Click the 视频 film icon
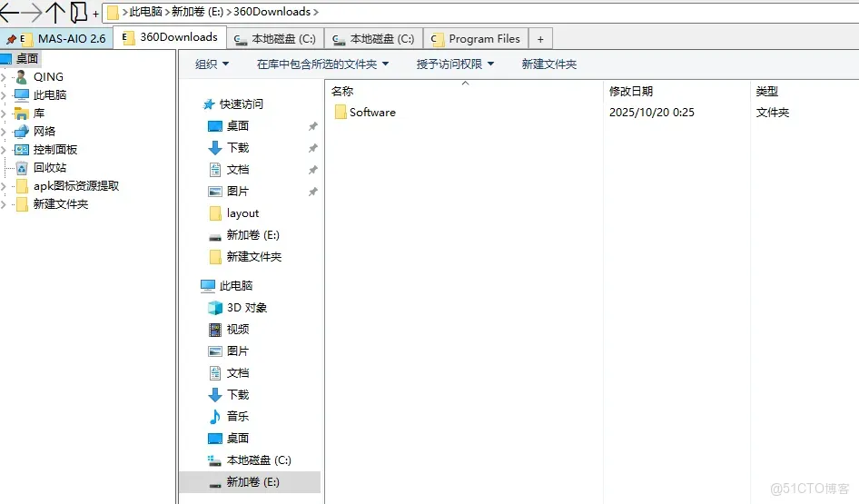 click(215, 330)
